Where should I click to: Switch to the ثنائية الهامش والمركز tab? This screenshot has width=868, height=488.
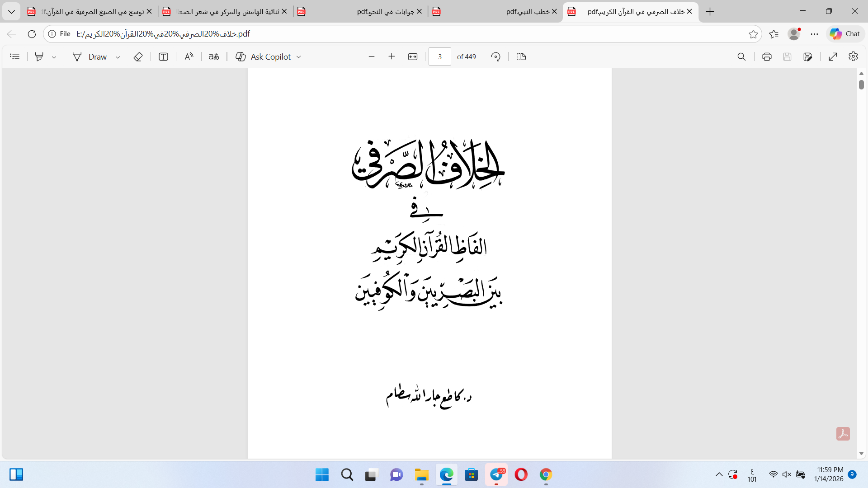pyautogui.click(x=225, y=12)
